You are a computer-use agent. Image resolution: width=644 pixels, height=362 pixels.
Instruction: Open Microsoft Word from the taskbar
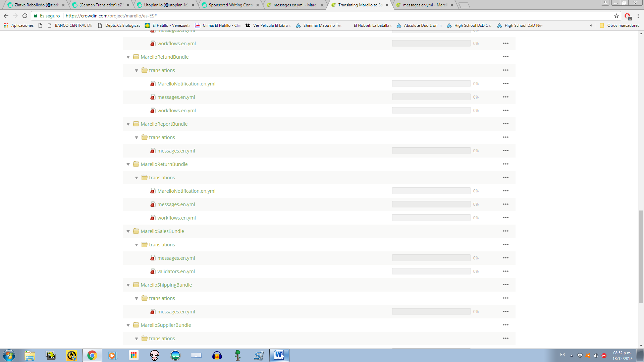(279, 355)
